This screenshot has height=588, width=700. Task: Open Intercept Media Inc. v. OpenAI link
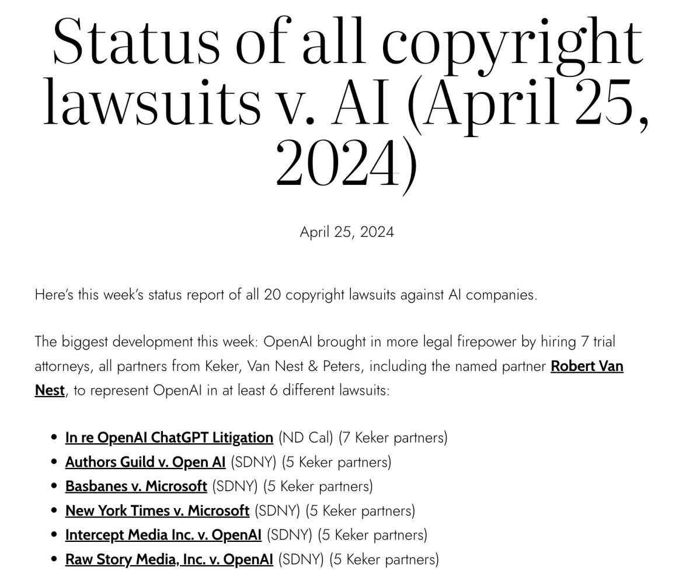click(x=163, y=535)
